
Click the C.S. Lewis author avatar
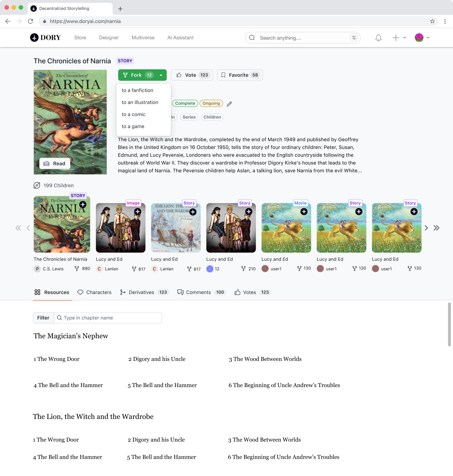37,269
